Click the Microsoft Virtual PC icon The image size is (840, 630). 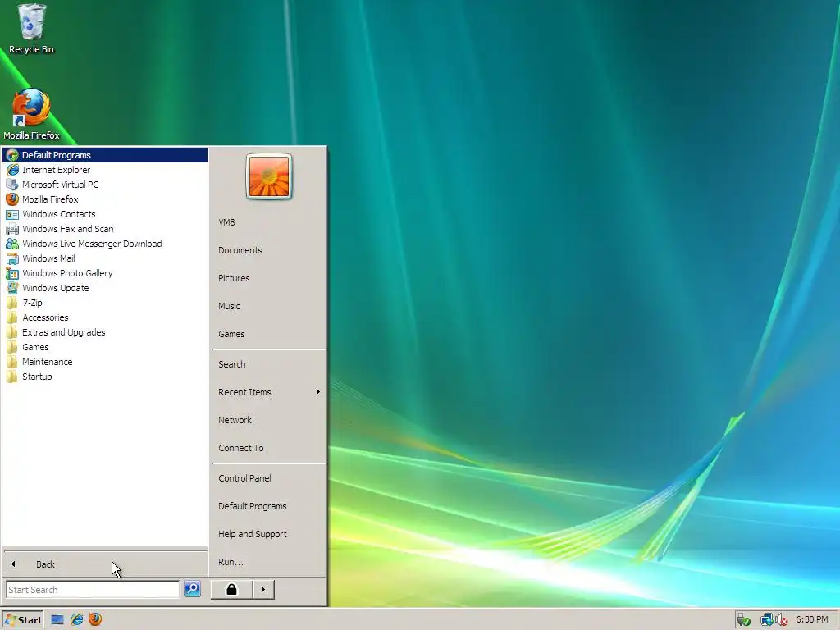11,185
